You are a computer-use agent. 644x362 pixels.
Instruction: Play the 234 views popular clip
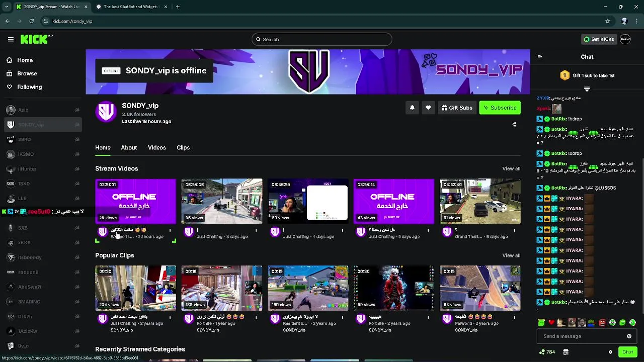pos(136,288)
